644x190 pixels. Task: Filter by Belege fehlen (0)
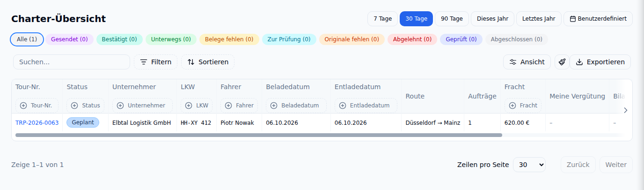(229, 39)
